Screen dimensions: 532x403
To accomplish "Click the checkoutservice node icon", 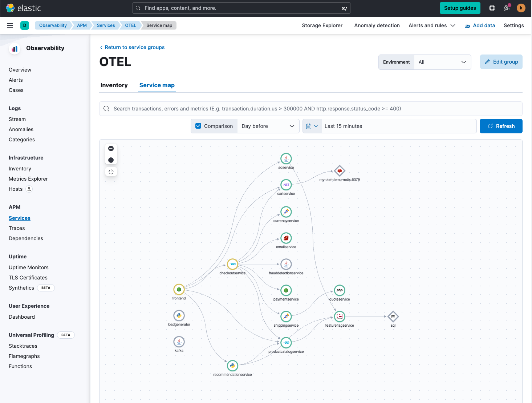I will [x=232, y=264].
